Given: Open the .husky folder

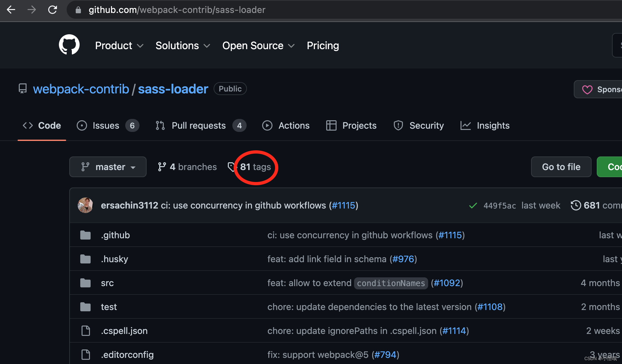Looking at the screenshot, I should point(115,259).
